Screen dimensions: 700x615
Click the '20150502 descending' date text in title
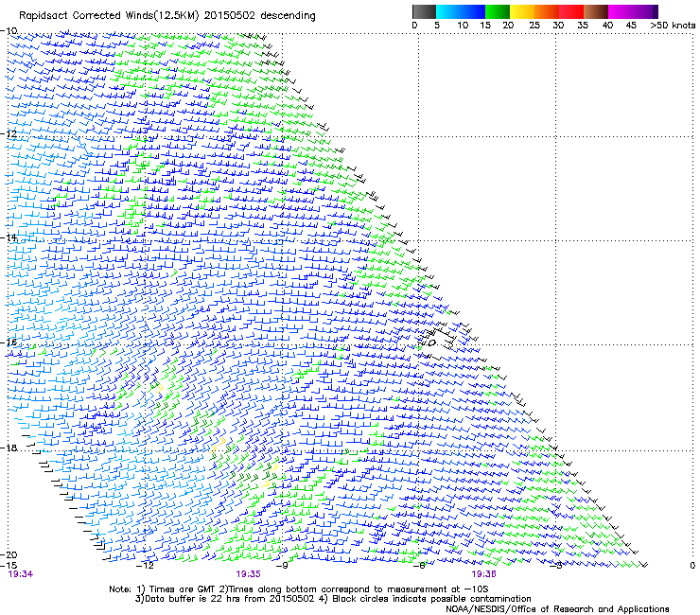tap(260, 16)
